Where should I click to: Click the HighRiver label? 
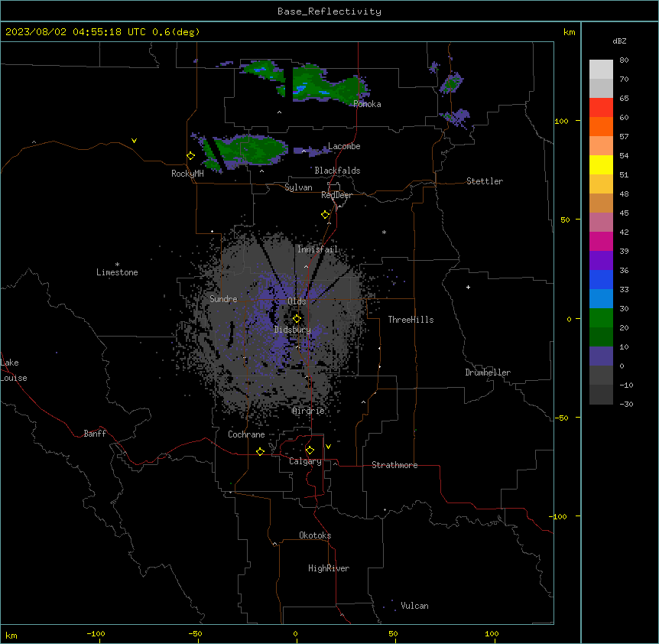[x=329, y=568]
